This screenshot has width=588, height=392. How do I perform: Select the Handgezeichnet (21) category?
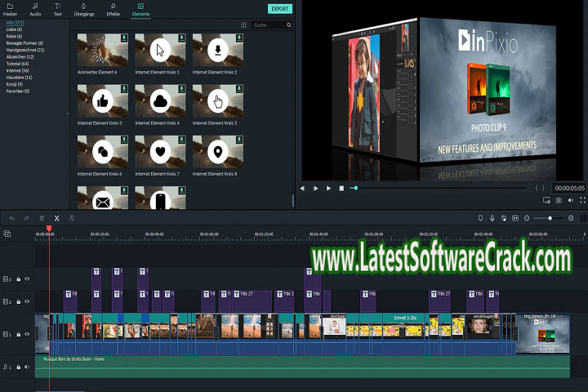tap(25, 50)
